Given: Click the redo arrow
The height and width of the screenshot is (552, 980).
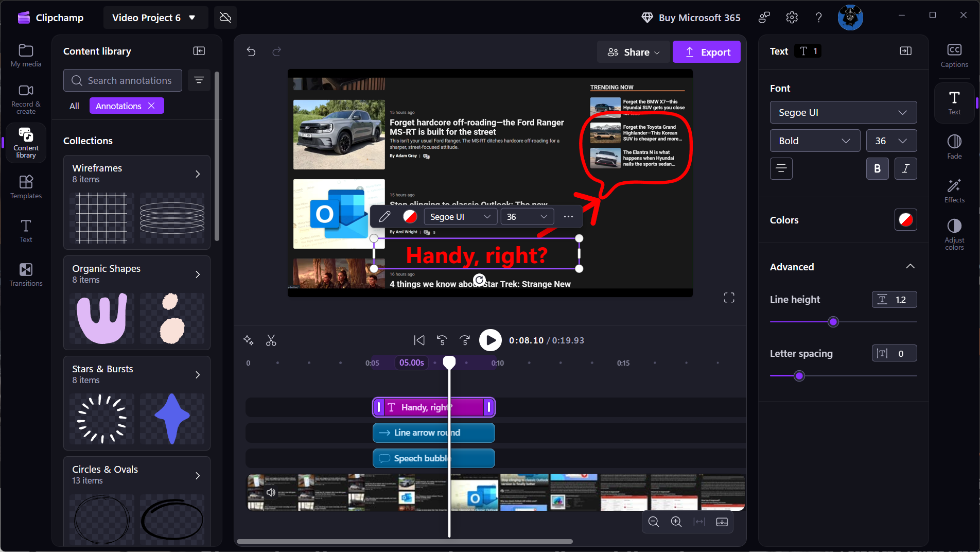Looking at the screenshot, I should coord(277,51).
